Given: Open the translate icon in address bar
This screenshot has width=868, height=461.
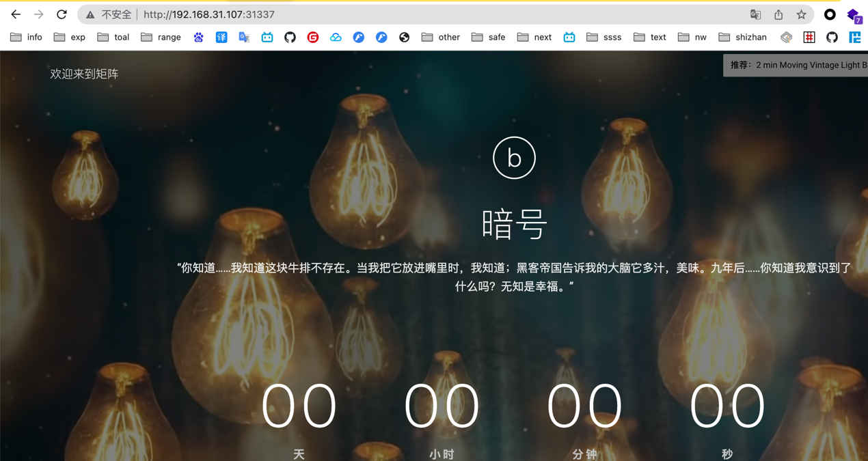Looking at the screenshot, I should pyautogui.click(x=755, y=14).
